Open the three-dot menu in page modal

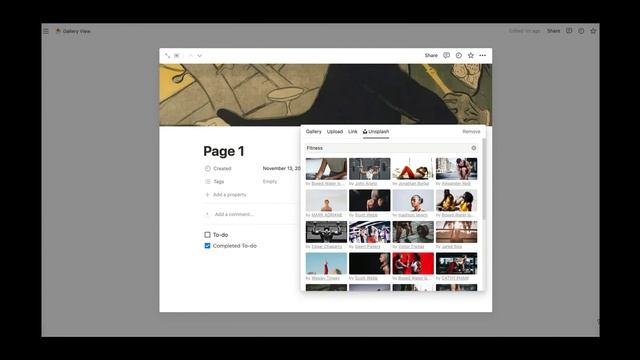[x=483, y=56]
